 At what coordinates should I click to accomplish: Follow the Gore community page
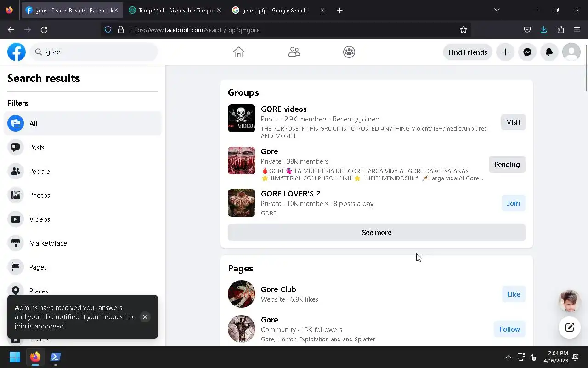pyautogui.click(x=509, y=329)
